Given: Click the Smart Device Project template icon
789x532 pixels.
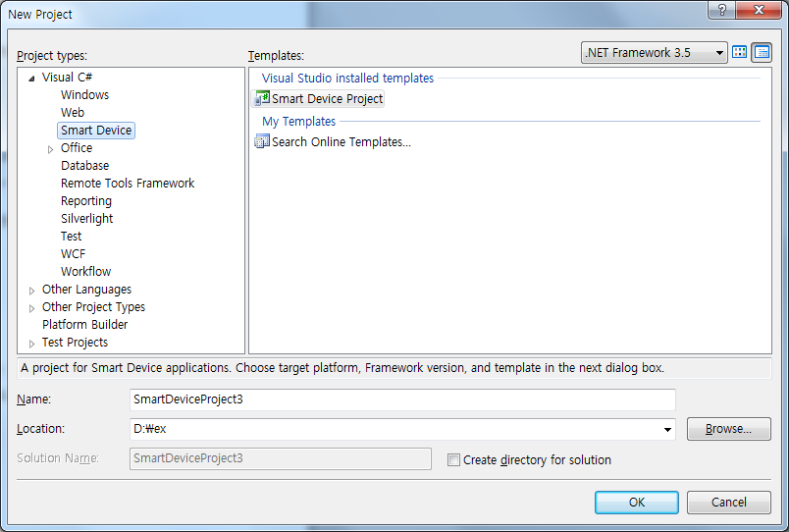Looking at the screenshot, I should click(262, 98).
